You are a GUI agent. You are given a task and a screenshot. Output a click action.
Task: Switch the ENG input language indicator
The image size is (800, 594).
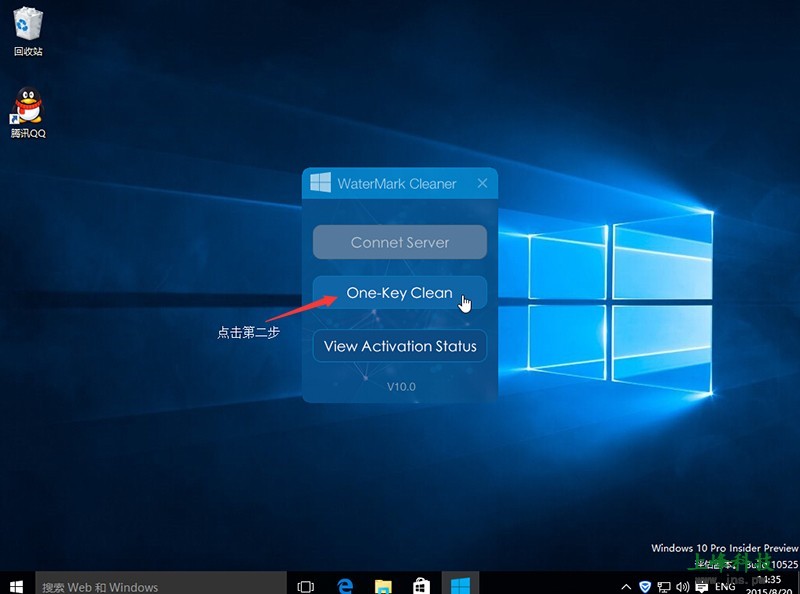point(725,586)
